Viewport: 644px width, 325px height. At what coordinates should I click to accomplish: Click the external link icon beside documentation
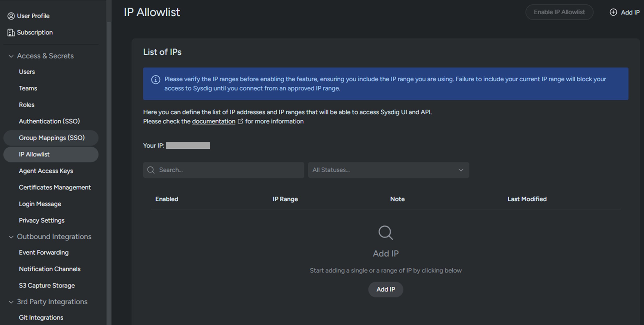coord(240,121)
